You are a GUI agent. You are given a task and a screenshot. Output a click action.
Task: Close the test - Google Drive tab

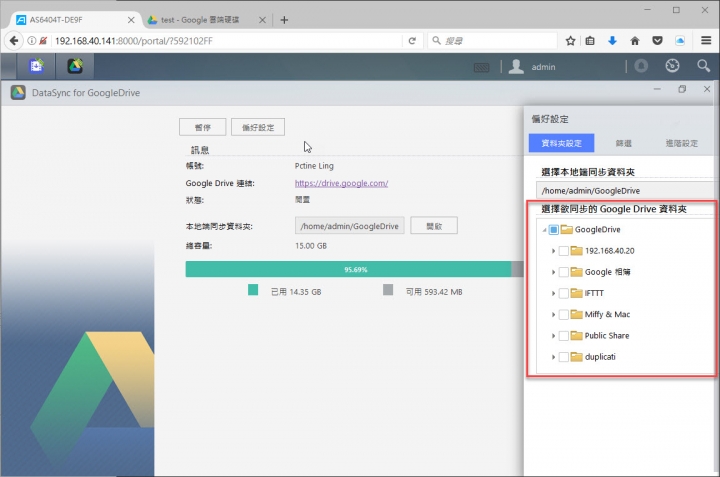pyautogui.click(x=262, y=20)
